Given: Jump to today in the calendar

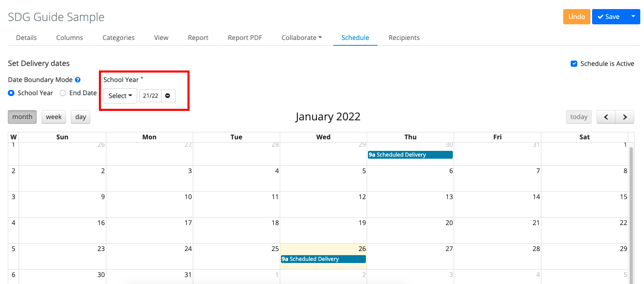Looking at the screenshot, I should [578, 117].
